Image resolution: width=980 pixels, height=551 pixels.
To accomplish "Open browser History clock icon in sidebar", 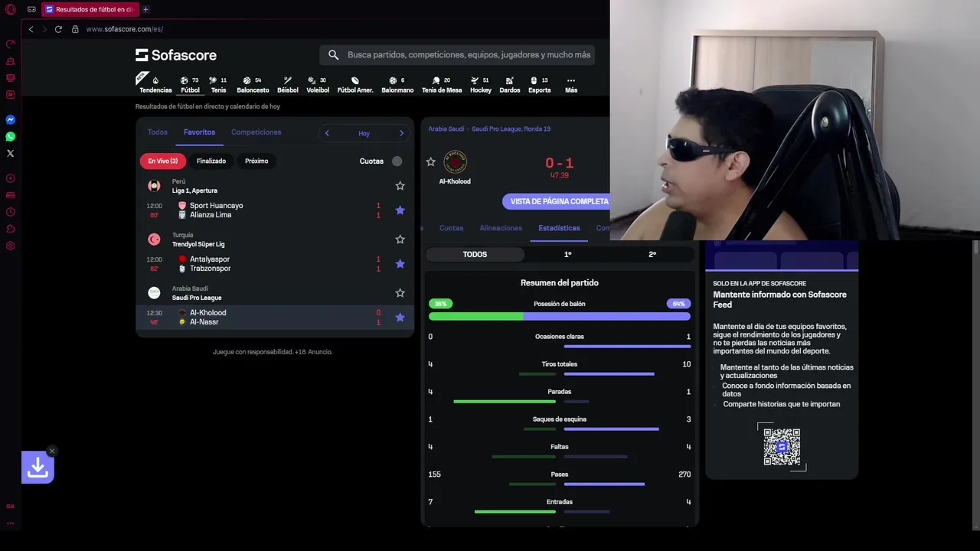I will [11, 212].
